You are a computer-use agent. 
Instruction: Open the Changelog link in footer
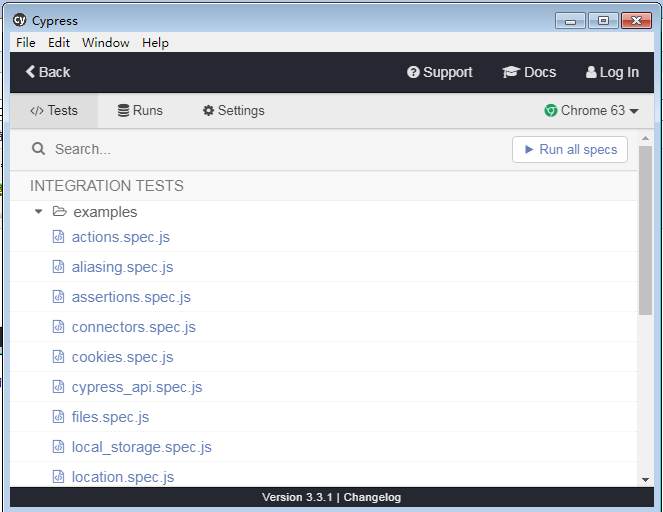(372, 497)
